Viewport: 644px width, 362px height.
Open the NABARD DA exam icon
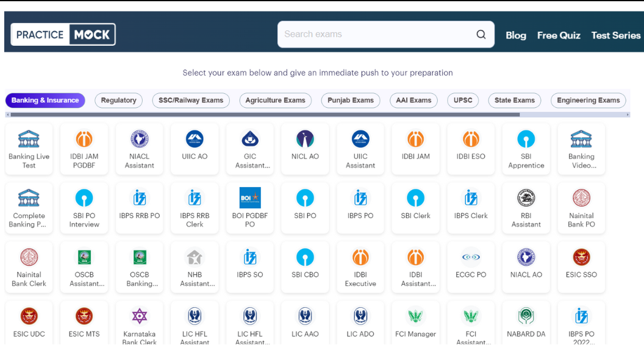526,316
